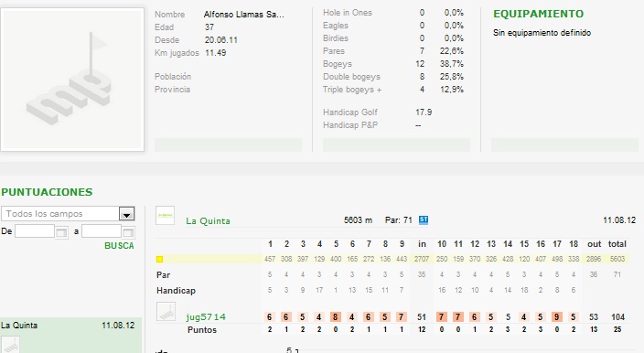Expand the Todos los campos dropdown arrow

(x=126, y=214)
